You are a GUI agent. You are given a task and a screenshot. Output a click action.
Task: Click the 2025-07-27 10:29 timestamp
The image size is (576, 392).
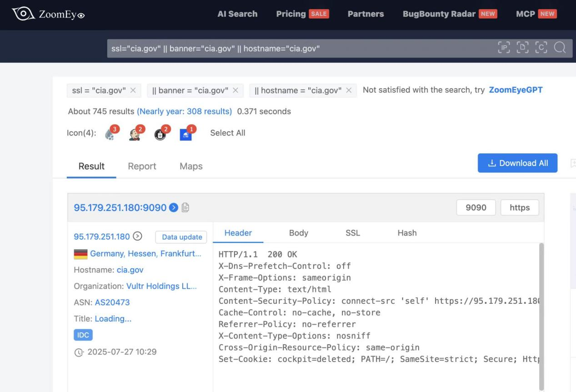point(122,352)
